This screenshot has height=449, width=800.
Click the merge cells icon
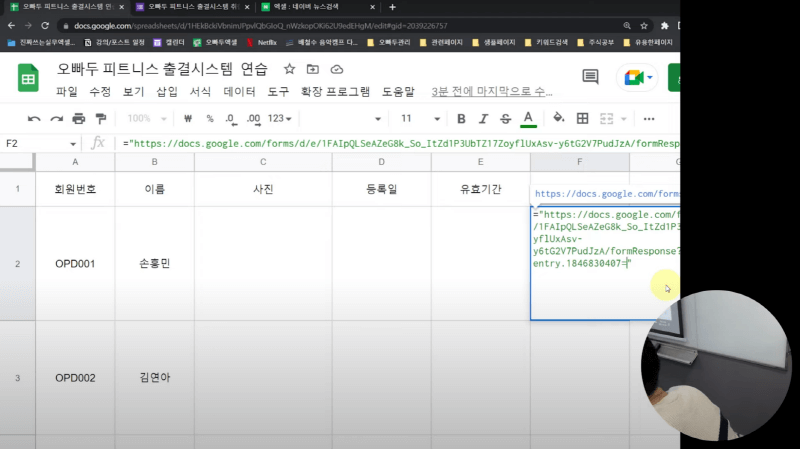tap(606, 119)
